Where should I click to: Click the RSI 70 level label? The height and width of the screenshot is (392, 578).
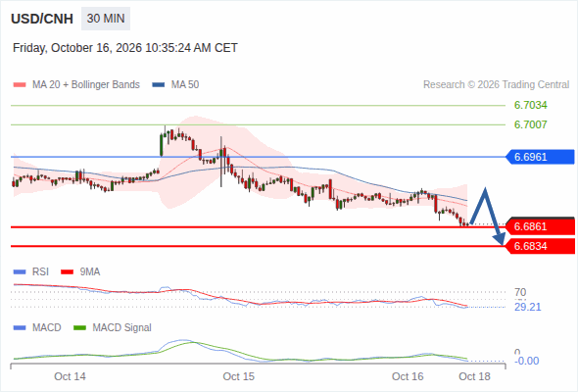point(520,292)
